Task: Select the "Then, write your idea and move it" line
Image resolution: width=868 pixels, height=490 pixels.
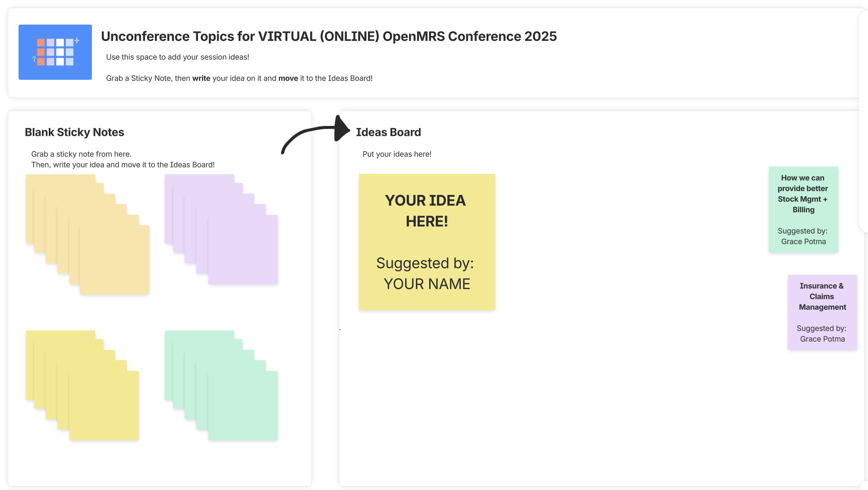Action: click(123, 165)
